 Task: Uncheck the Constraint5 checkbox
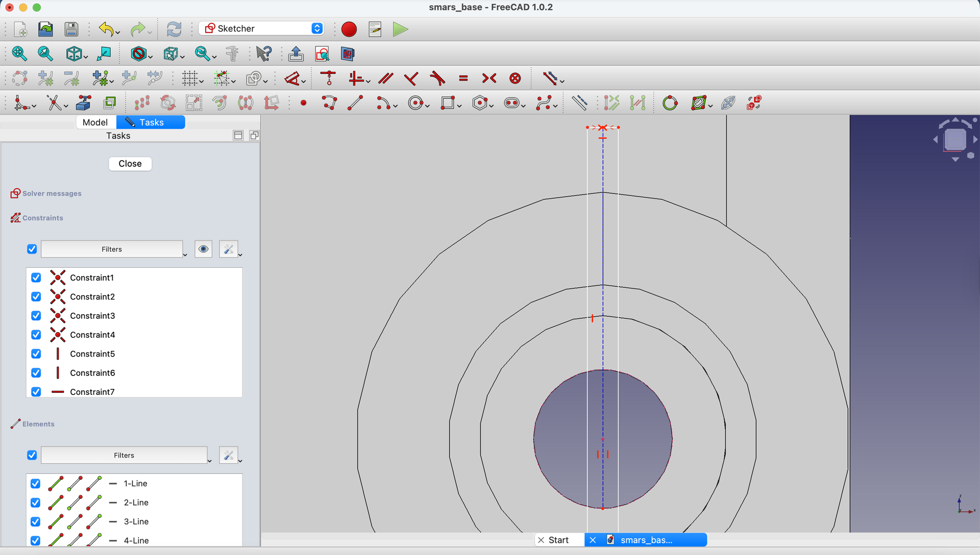36,354
